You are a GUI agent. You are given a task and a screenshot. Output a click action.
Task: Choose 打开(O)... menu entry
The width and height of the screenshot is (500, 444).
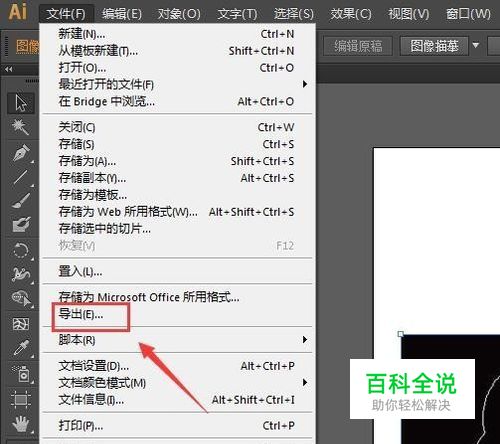tap(177, 68)
